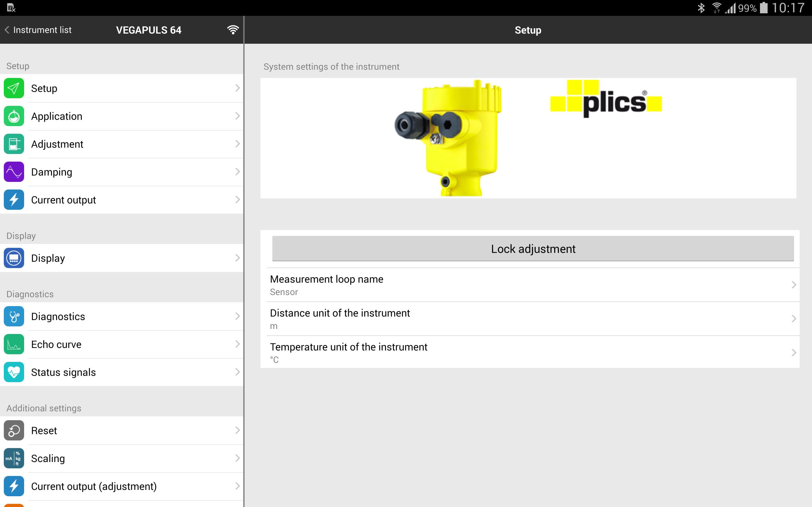Open the Reset circular-arrow icon
The image size is (812, 507).
(14, 431)
